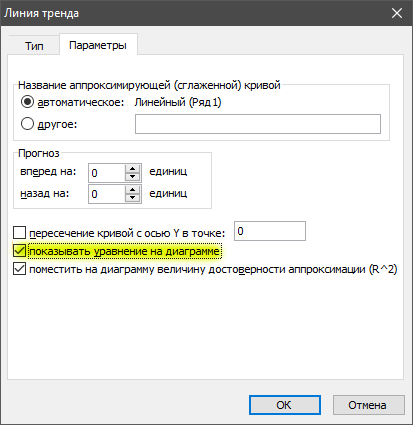The image size is (413, 425).
Task: Choose the автоматическое name radio button
Action: [x=27, y=102]
